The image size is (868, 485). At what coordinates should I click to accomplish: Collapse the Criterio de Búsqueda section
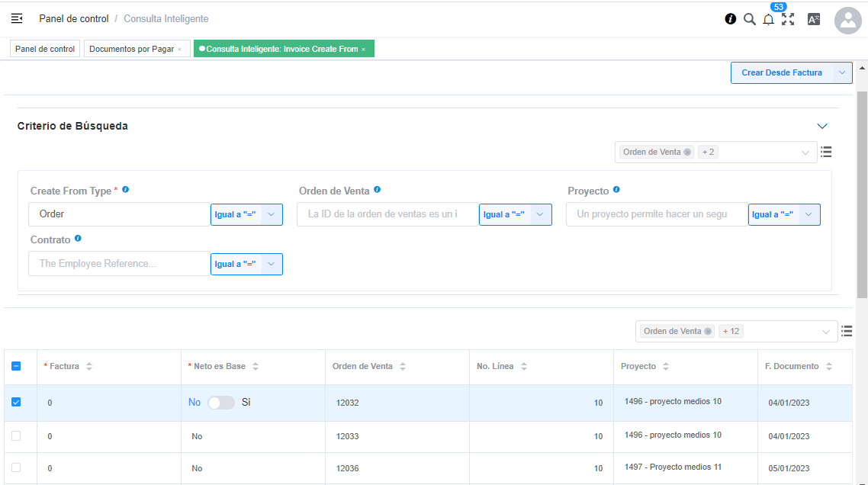tap(821, 126)
